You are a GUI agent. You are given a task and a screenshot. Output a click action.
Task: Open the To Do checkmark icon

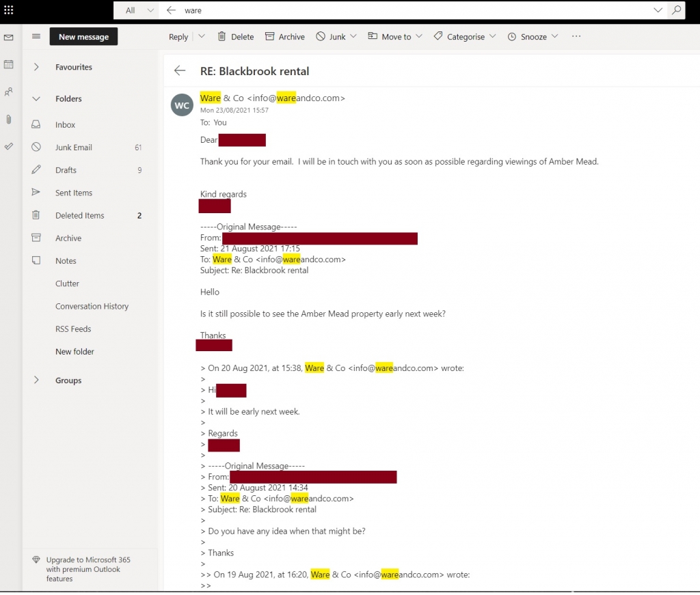9,146
